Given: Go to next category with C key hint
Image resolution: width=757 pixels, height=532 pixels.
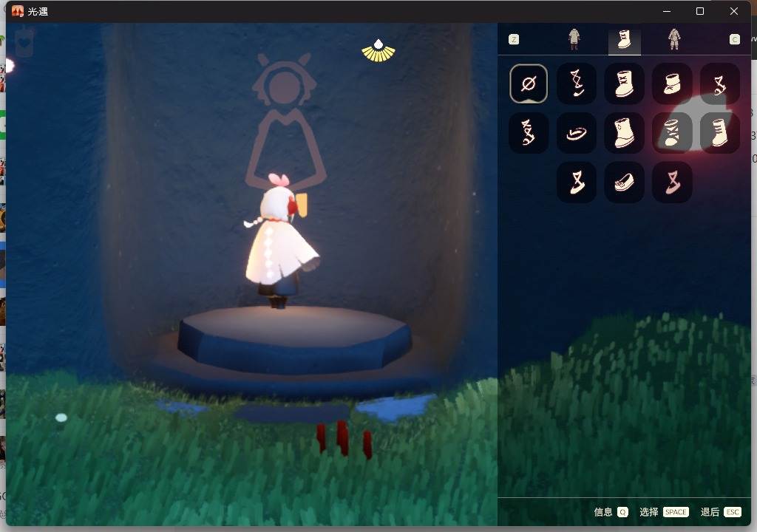Looking at the screenshot, I should (x=734, y=39).
